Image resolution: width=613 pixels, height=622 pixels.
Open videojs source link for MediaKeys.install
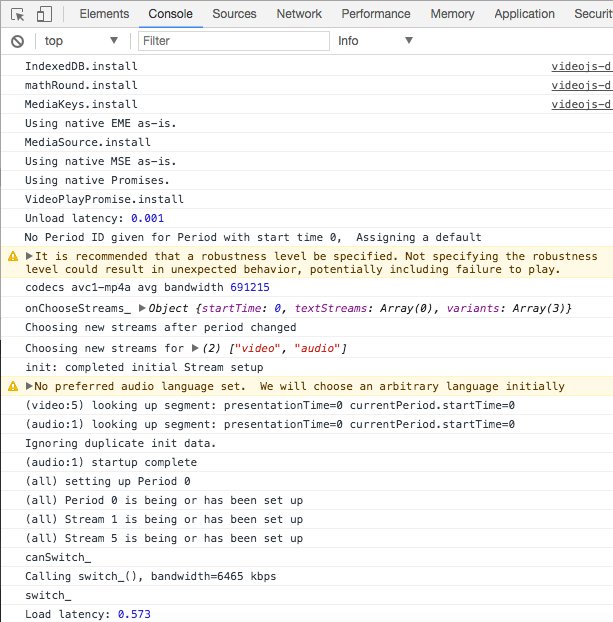pyautogui.click(x=582, y=104)
